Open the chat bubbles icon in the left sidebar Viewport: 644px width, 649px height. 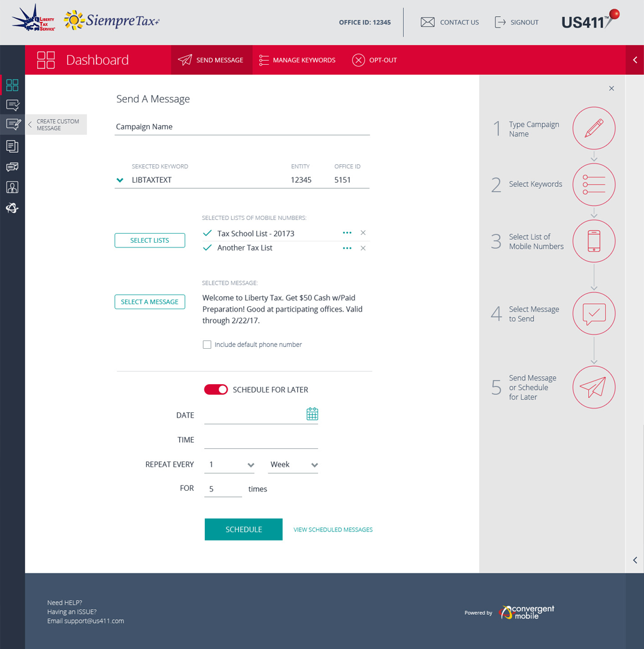click(x=13, y=167)
